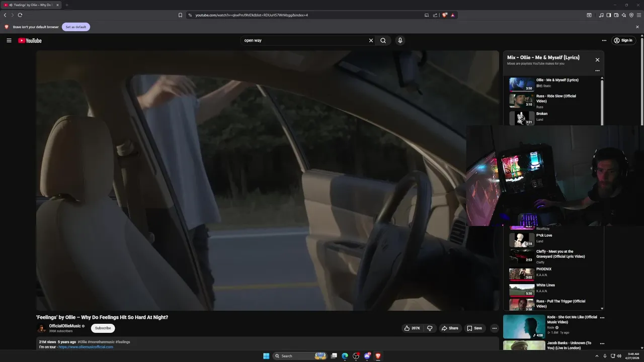Go back with the browser back arrow
The height and width of the screenshot is (362, 644).
(x=5, y=15)
